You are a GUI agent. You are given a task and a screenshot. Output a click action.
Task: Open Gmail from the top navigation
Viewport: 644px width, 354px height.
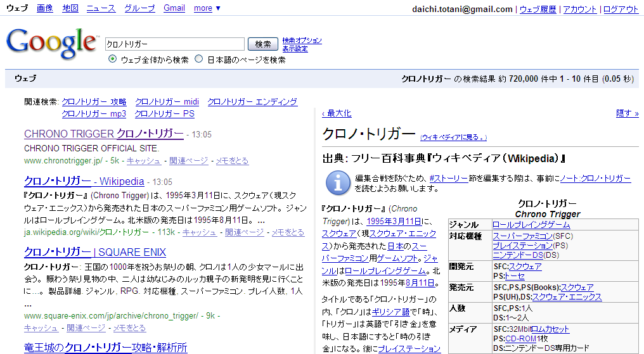click(174, 8)
